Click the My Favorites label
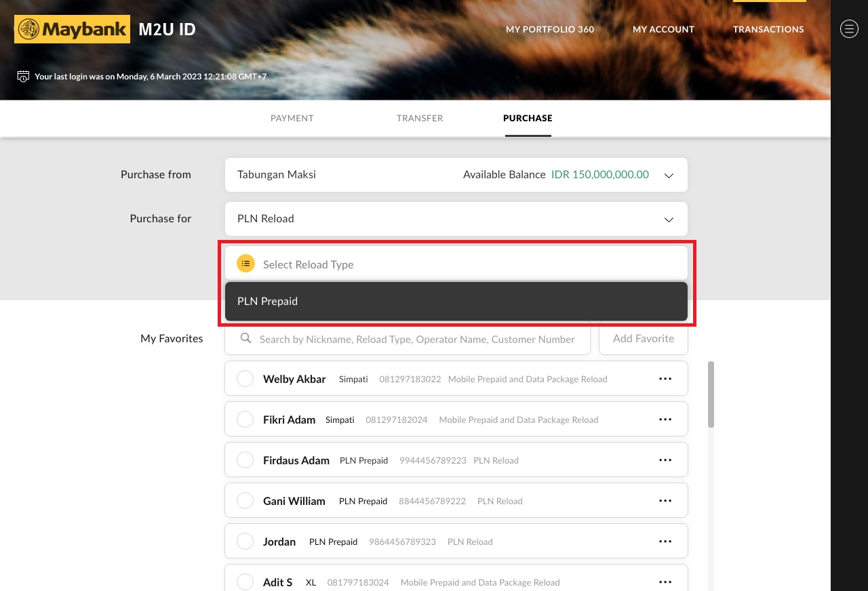This screenshot has height=591, width=868. (x=172, y=338)
